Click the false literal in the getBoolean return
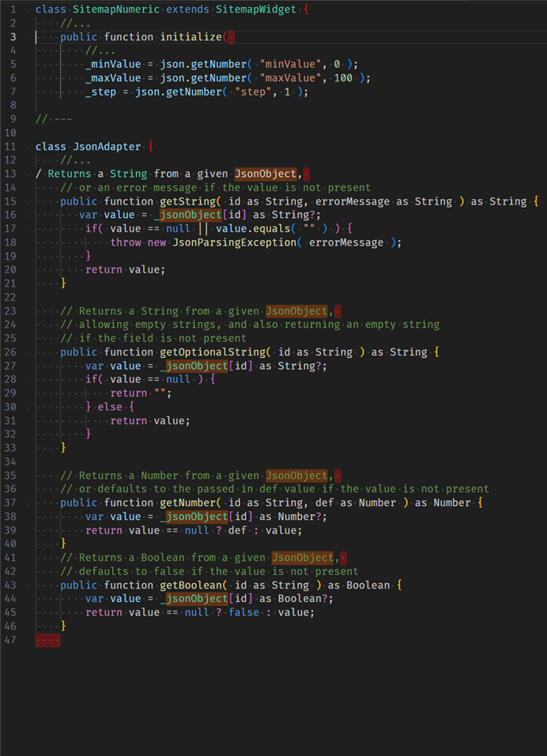This screenshot has height=756, width=547. pyautogui.click(x=244, y=612)
